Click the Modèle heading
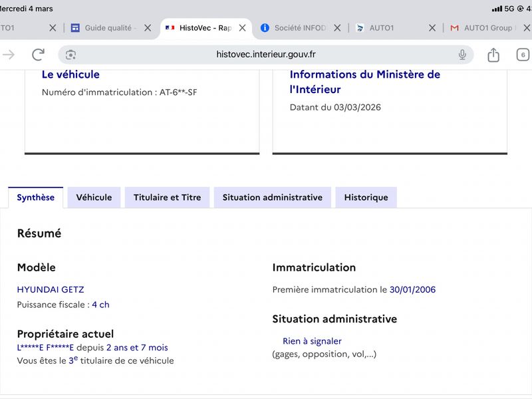This screenshot has width=532, height=399. tap(37, 267)
